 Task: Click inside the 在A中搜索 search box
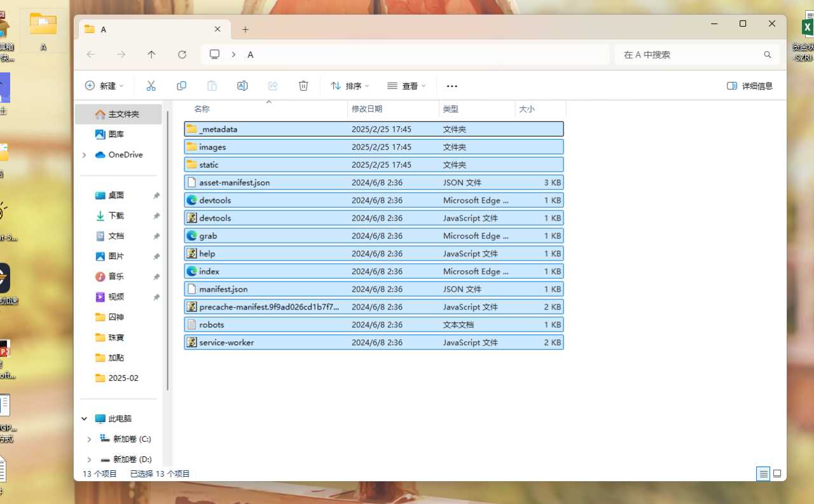point(693,55)
